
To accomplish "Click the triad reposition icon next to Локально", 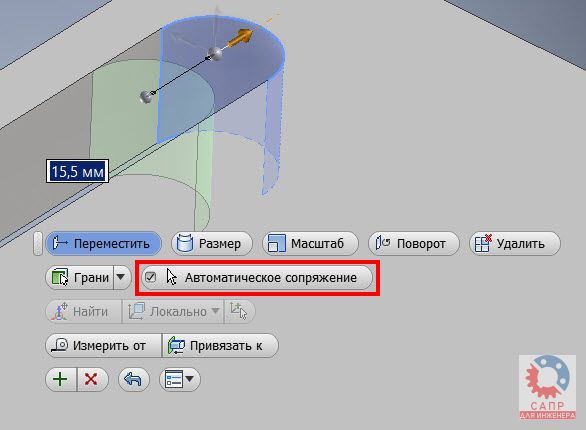I will tap(239, 311).
